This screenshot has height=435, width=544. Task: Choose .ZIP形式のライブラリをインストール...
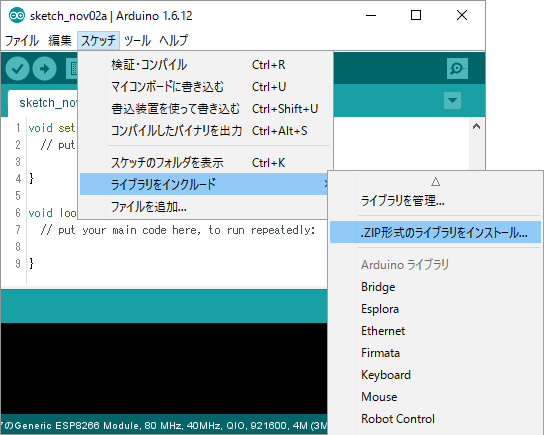point(435,232)
